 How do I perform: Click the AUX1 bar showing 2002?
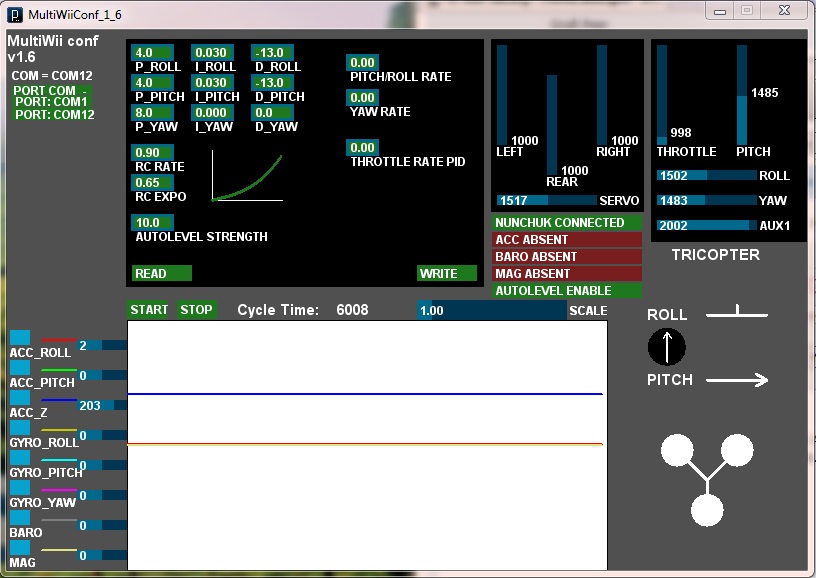tap(707, 225)
